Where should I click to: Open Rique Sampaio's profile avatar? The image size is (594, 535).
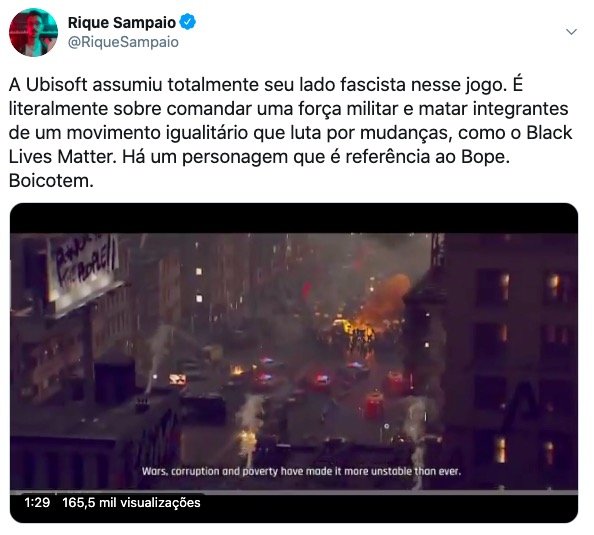click(x=33, y=32)
